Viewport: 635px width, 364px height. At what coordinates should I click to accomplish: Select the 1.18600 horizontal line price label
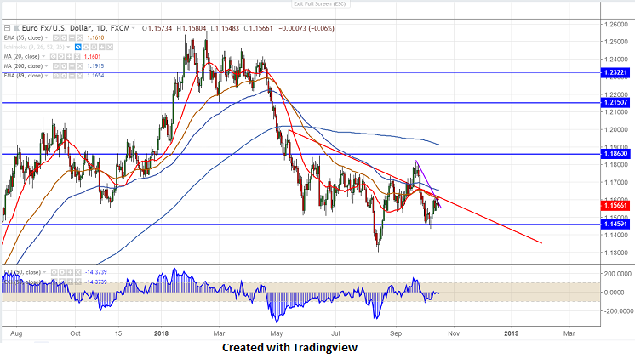(x=615, y=154)
